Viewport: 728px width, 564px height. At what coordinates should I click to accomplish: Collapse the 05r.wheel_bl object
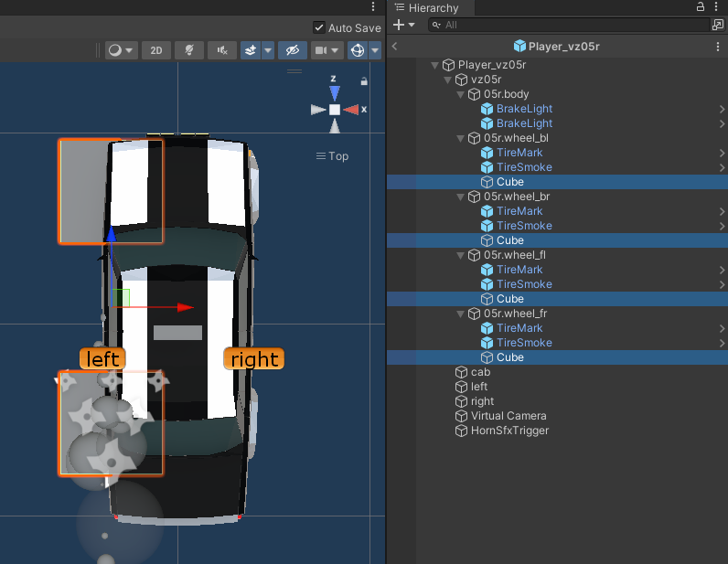[x=461, y=138]
